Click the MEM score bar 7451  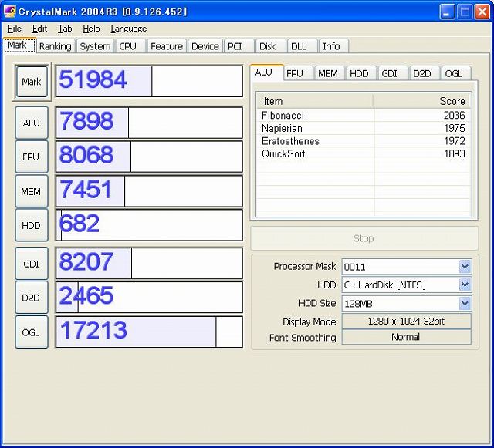[x=149, y=191]
